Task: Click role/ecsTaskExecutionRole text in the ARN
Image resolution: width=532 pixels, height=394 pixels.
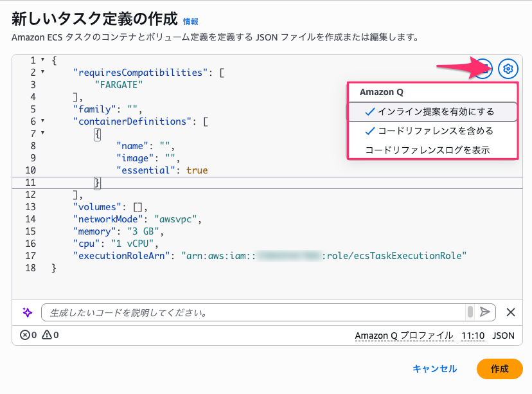Action: [394, 256]
